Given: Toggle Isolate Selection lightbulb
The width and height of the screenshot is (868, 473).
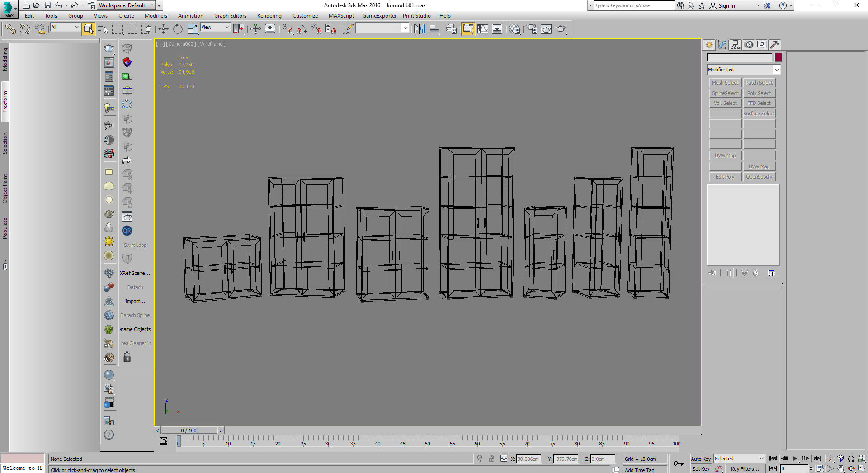Looking at the screenshot, I should click(480, 459).
